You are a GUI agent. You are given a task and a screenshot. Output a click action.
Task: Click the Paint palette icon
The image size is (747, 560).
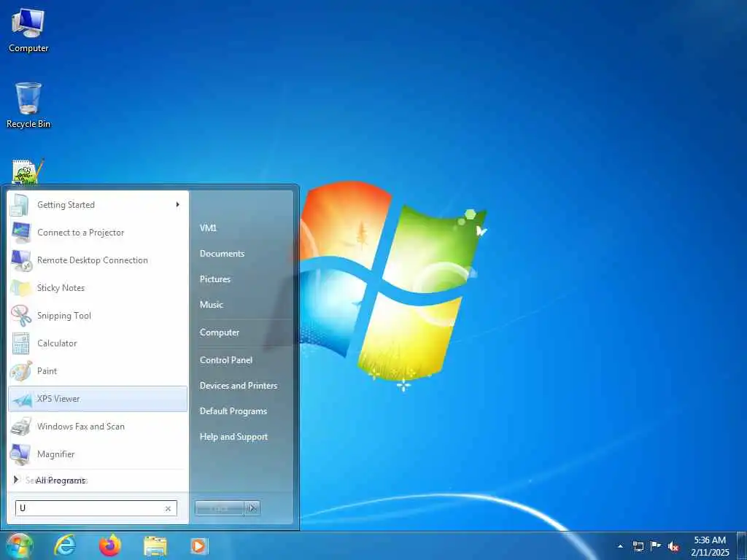point(21,371)
